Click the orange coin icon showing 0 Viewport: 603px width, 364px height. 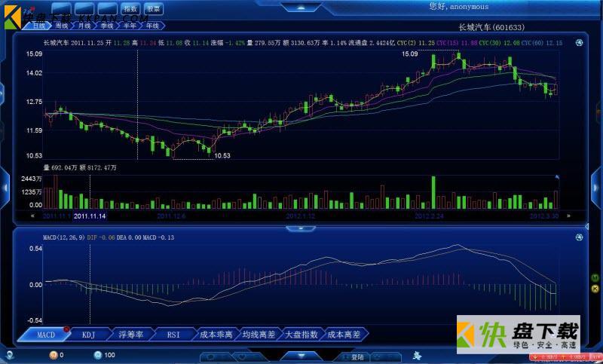click(54, 355)
